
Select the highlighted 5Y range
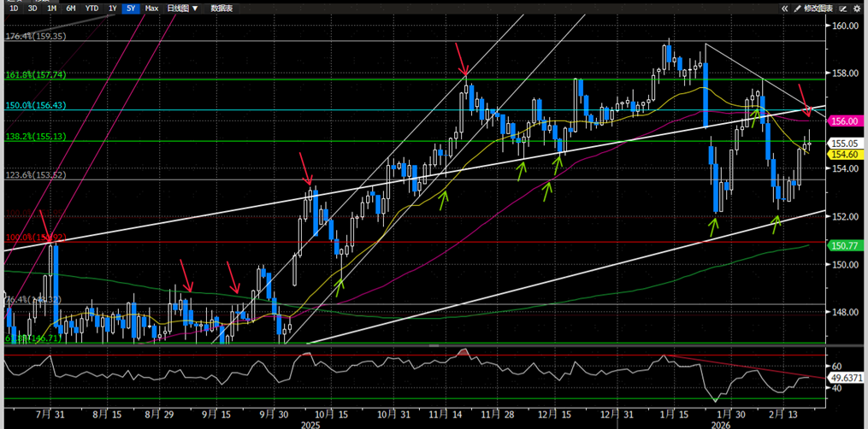pyautogui.click(x=131, y=9)
